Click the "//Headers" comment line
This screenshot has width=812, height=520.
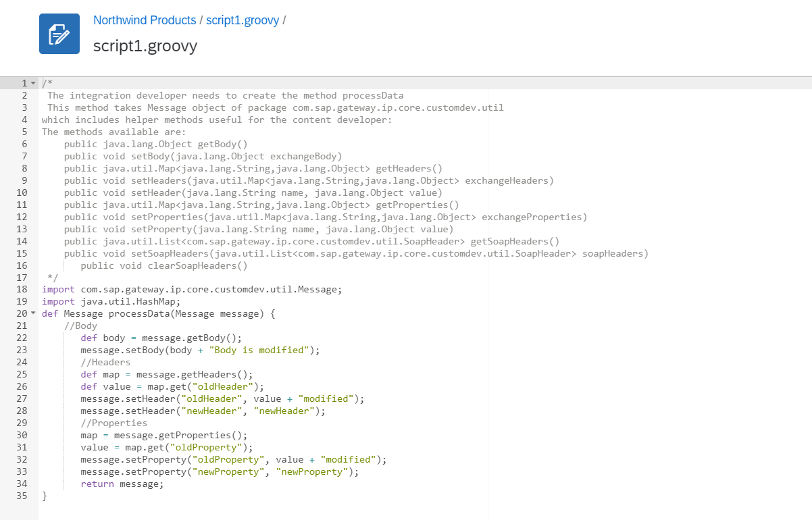[x=105, y=363]
